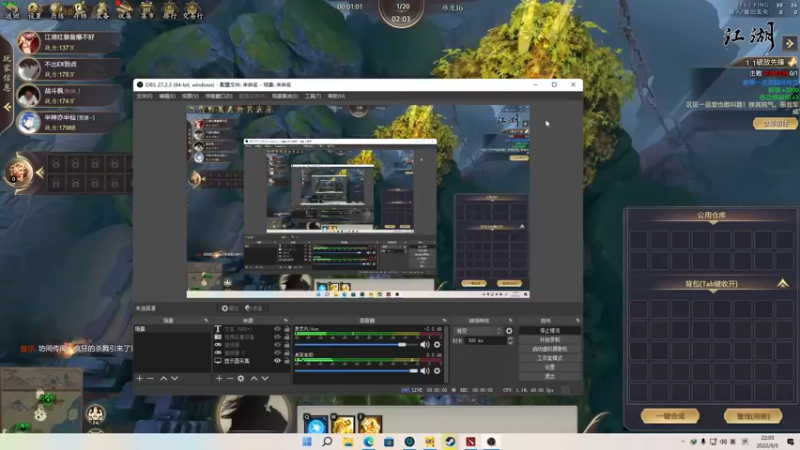Click 工作室模式 studio mode button

549,358
